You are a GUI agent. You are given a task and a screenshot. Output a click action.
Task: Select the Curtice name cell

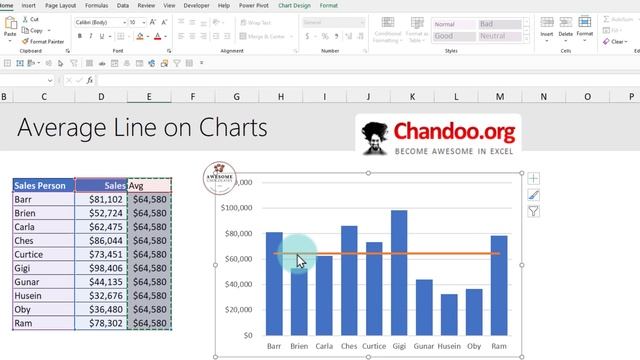44,254
